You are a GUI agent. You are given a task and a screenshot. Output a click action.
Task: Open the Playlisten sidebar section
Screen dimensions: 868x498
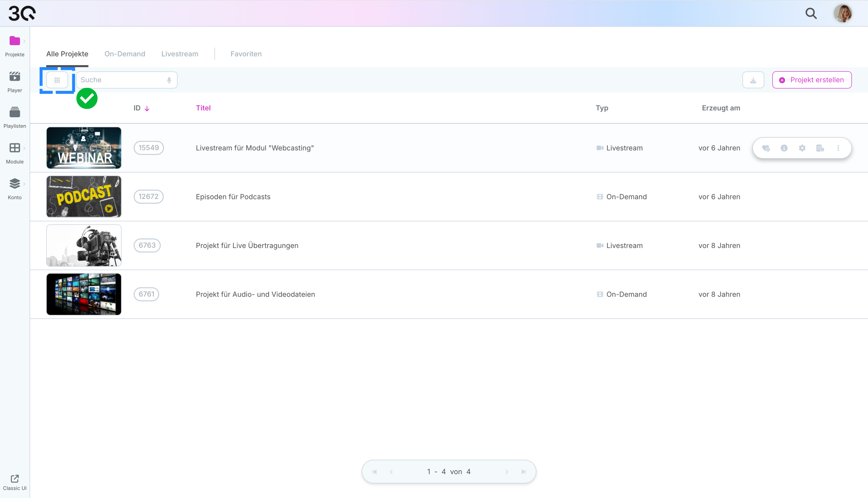(x=15, y=117)
